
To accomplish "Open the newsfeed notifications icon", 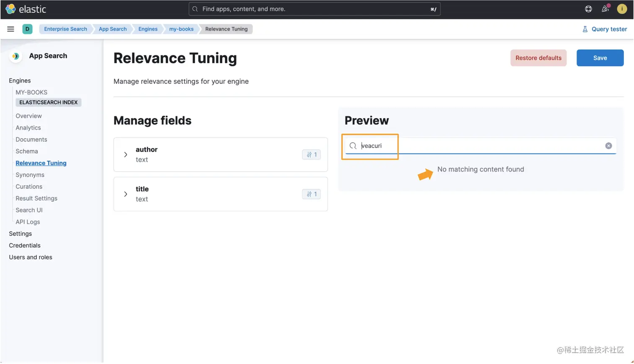I will coord(605,9).
